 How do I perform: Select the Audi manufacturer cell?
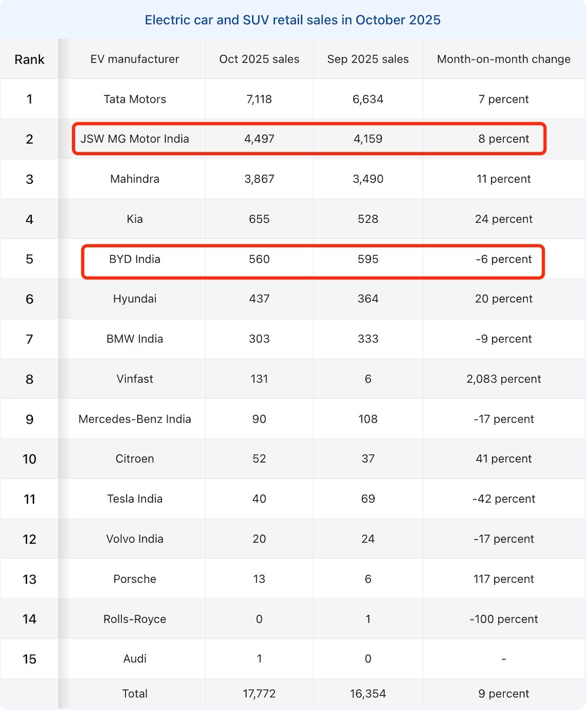135,659
